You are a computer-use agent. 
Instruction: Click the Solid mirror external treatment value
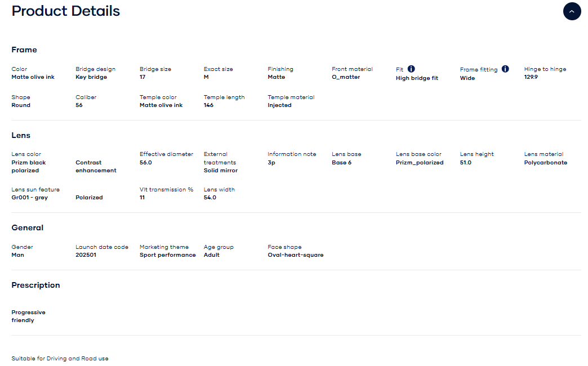click(220, 171)
